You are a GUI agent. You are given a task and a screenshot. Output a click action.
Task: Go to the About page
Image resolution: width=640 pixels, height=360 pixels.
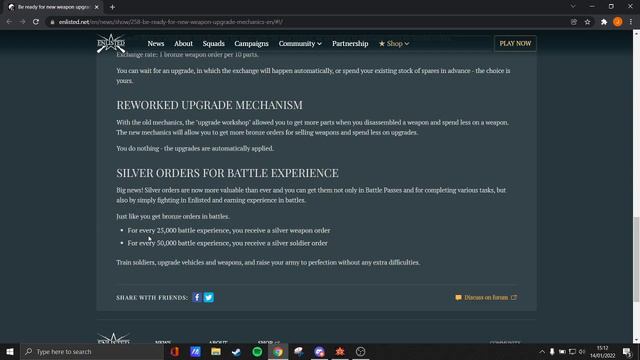pos(183,44)
